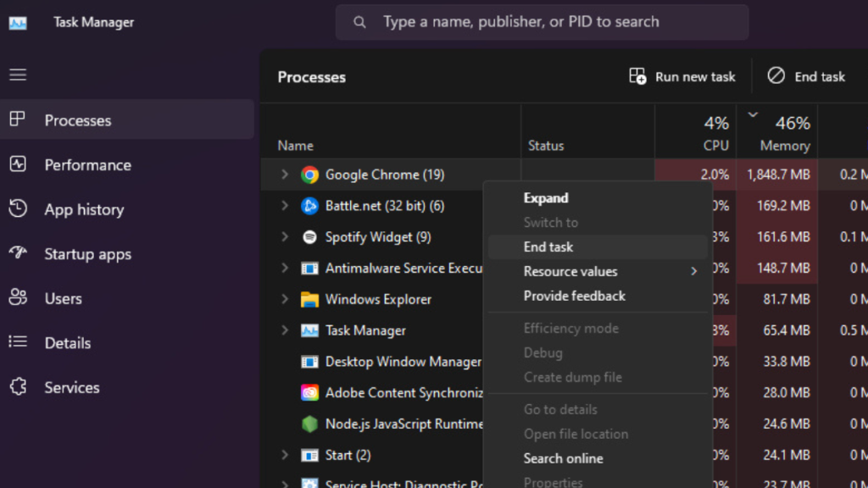Select Search online in the context menu

click(598, 458)
